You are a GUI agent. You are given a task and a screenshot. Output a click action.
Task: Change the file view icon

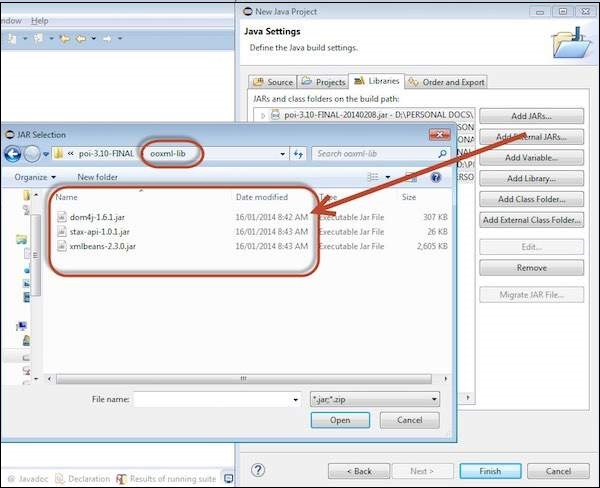click(x=373, y=177)
